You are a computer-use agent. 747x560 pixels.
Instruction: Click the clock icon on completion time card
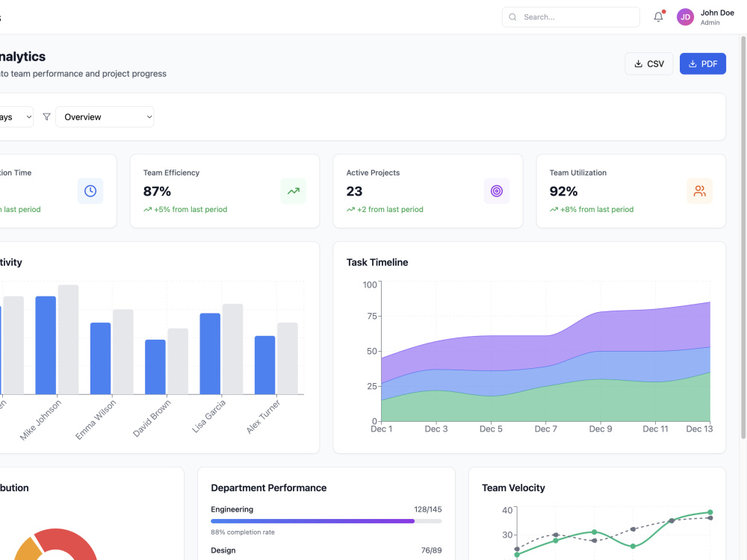(90, 191)
